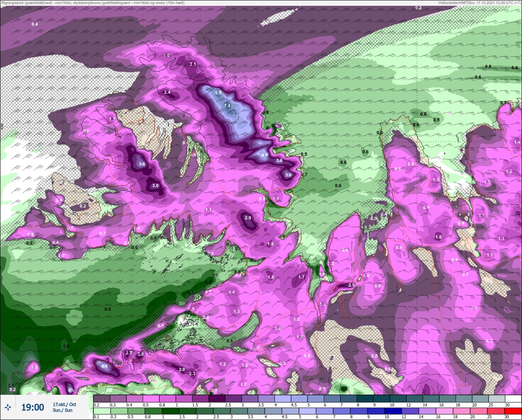
Task: Select the darkest purple swatch in upper legend
Action: [x=217, y=398]
